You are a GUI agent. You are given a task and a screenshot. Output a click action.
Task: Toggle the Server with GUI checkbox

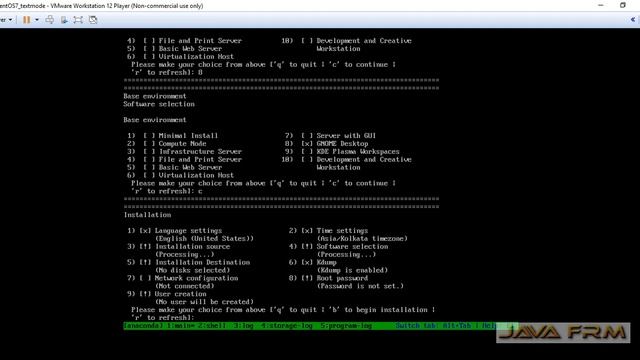pos(307,136)
